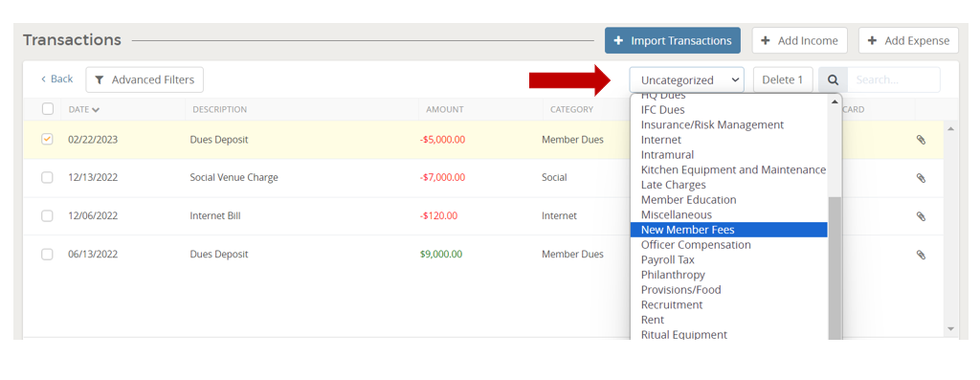Click the Import Transactions button
Viewport: 980px width, 380px height.
pyautogui.click(x=673, y=40)
